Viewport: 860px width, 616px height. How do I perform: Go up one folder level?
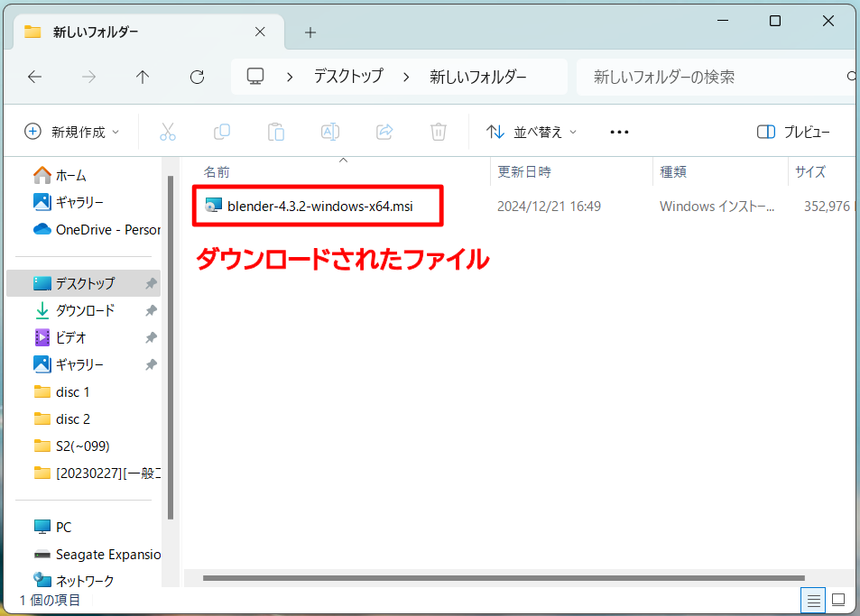pyautogui.click(x=143, y=77)
